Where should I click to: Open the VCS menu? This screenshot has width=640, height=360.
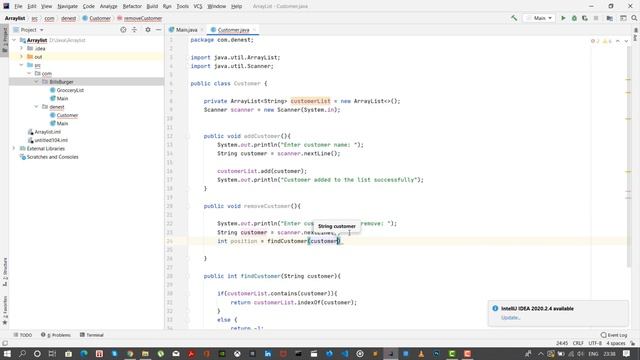(x=198, y=6)
